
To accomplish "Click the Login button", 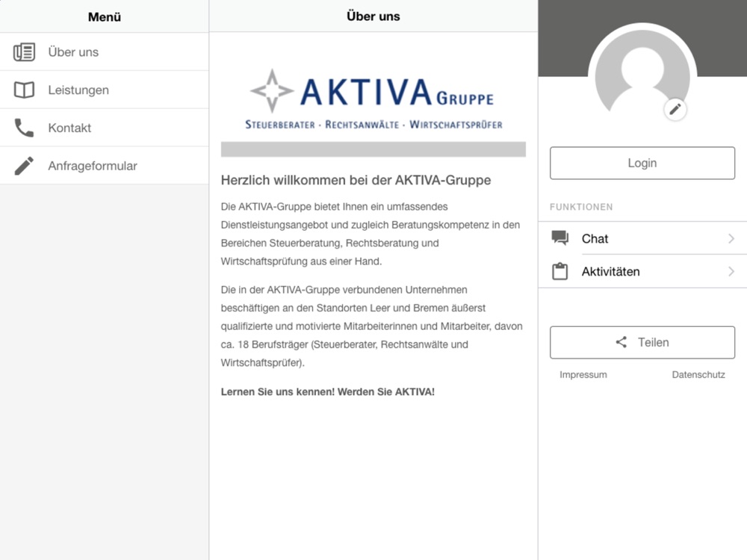I will pyautogui.click(x=642, y=163).
